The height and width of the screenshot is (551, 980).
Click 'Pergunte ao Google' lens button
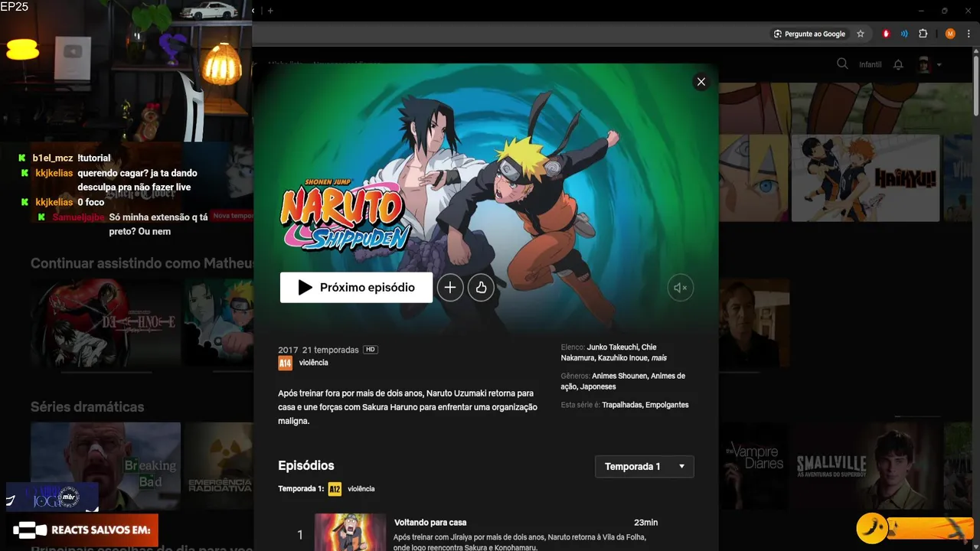tap(810, 34)
